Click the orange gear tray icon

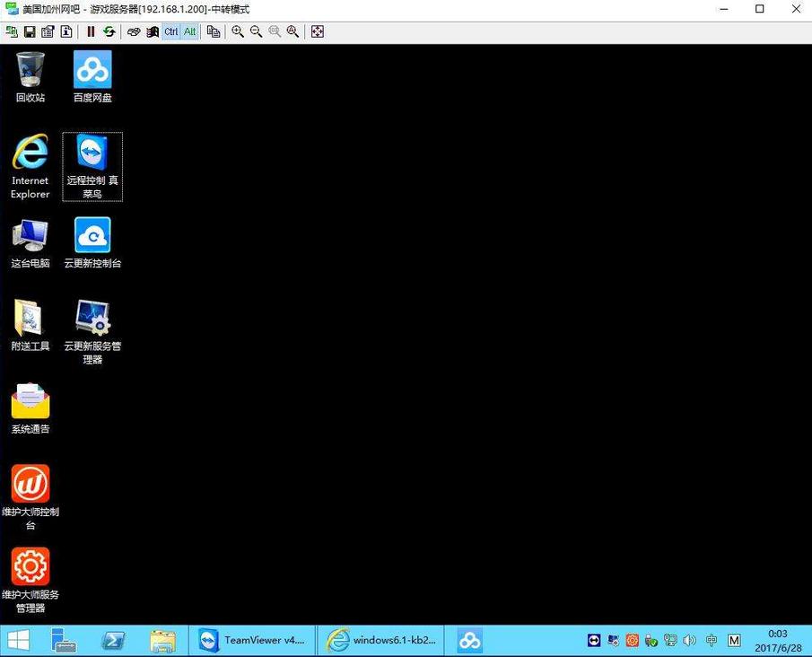(633, 641)
